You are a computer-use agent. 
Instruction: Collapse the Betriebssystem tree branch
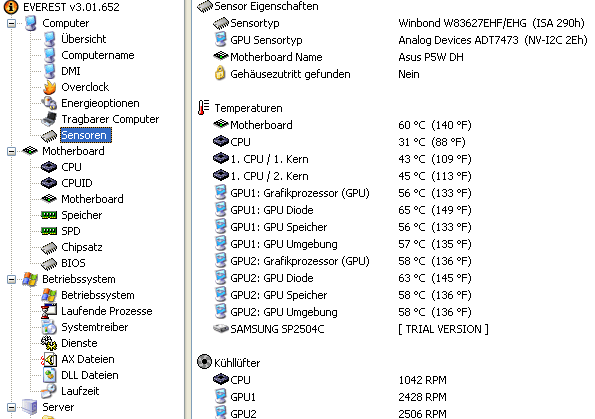(x=12, y=280)
